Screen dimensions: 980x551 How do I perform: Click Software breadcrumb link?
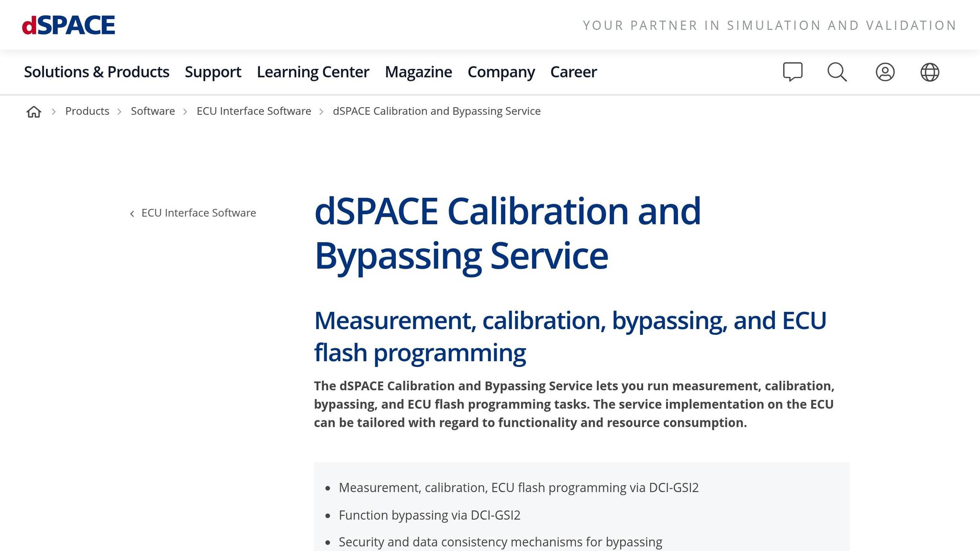153,111
